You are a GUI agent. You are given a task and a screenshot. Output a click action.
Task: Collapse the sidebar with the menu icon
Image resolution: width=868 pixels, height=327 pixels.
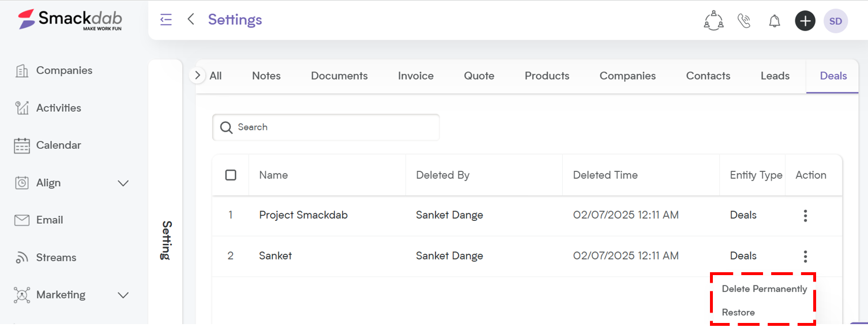[x=166, y=20]
